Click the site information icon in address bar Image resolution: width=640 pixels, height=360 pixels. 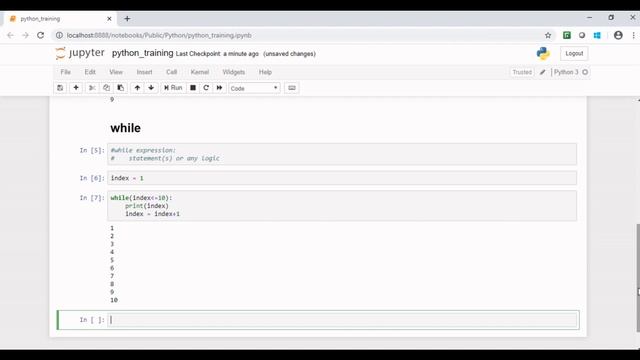59,36
